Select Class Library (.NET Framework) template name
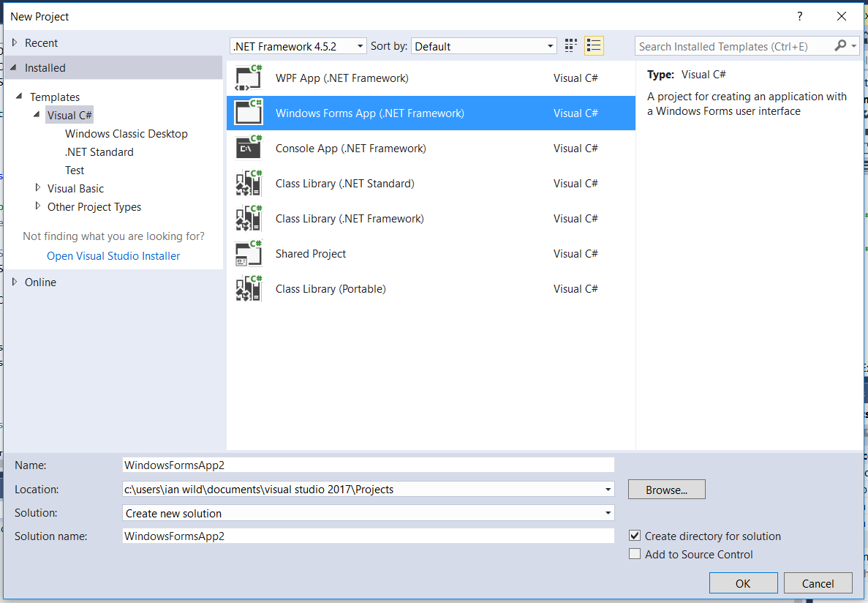Image resolution: width=868 pixels, height=603 pixels. (350, 218)
